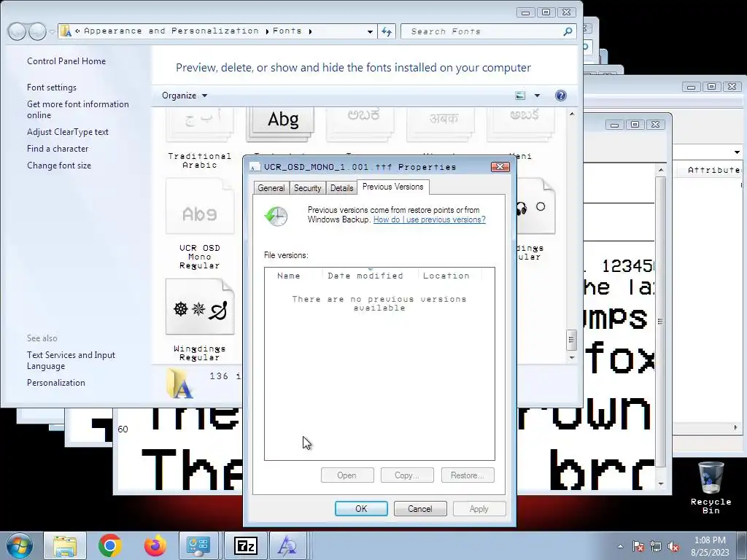Image resolution: width=747 pixels, height=560 pixels.
Task: Click the OK button in Properties dialog
Action: pyautogui.click(x=361, y=508)
